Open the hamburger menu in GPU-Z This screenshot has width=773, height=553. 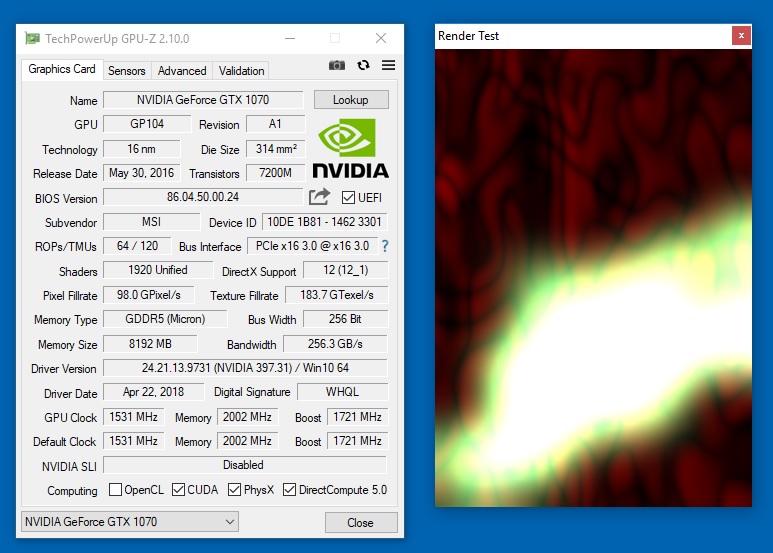tap(388, 65)
